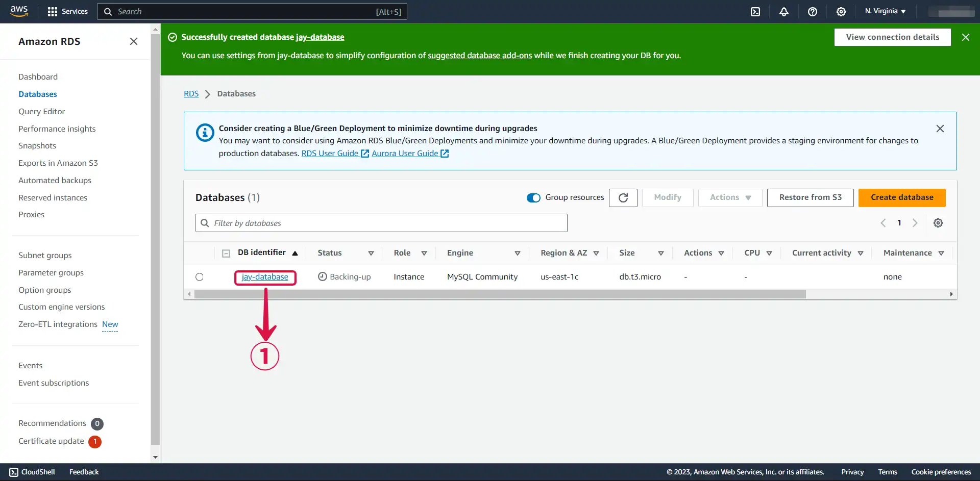Close the Amazon RDS sidebar
Image resolution: width=980 pixels, height=481 pixels.
(x=134, y=41)
